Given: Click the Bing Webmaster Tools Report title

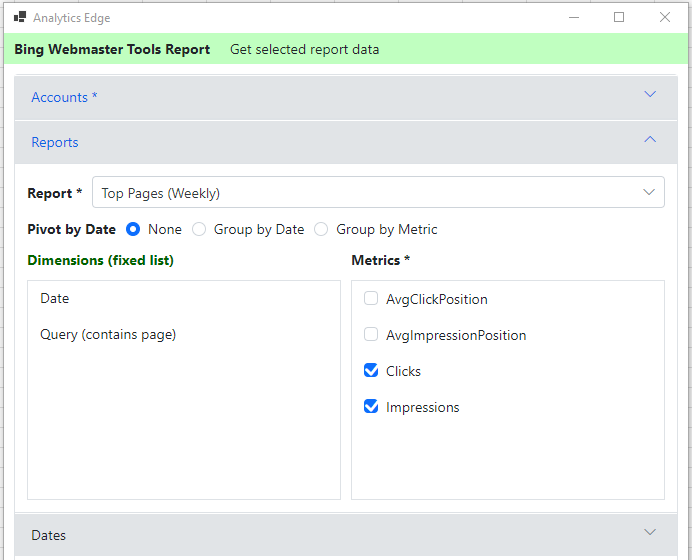Looking at the screenshot, I should 112,49.
